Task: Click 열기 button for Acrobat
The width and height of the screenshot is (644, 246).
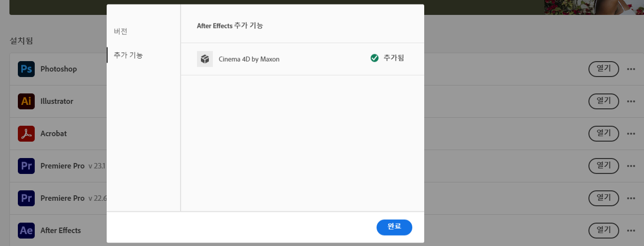Action: (x=603, y=134)
